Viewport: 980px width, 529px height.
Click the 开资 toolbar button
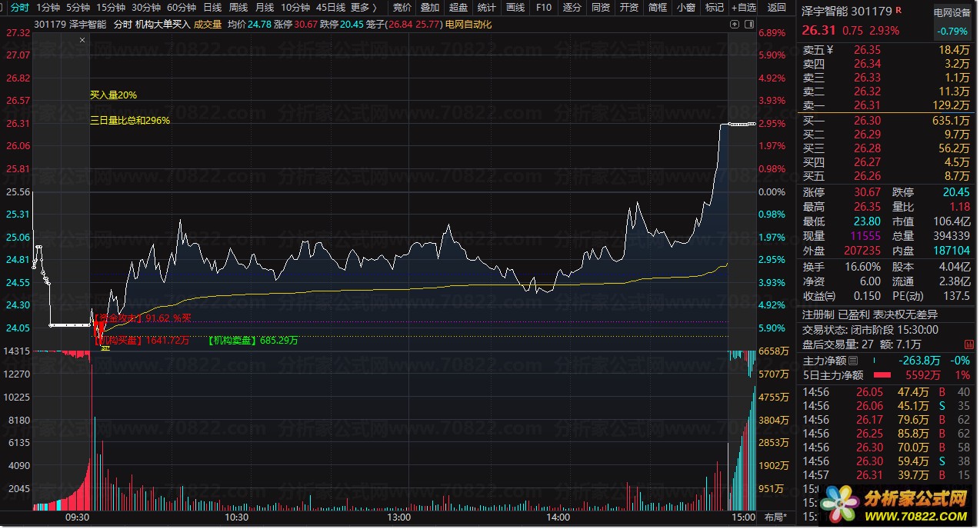pos(629,8)
